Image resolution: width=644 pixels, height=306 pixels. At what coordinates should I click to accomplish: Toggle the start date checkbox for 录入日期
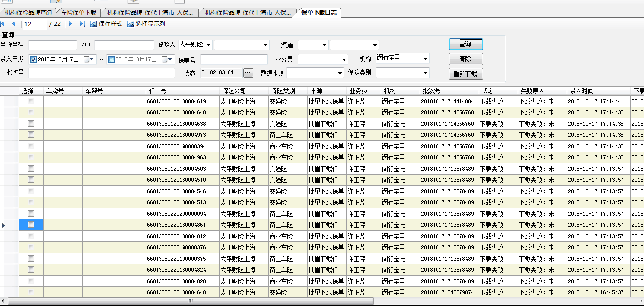33,59
